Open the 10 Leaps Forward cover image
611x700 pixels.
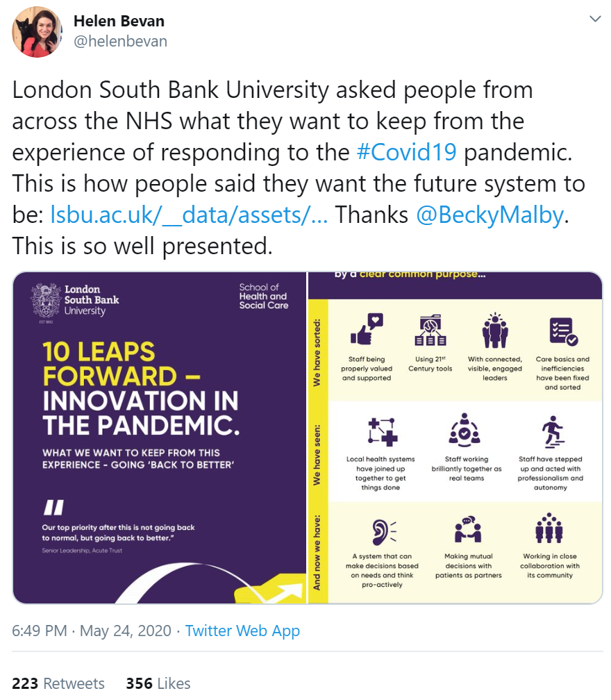[160, 438]
